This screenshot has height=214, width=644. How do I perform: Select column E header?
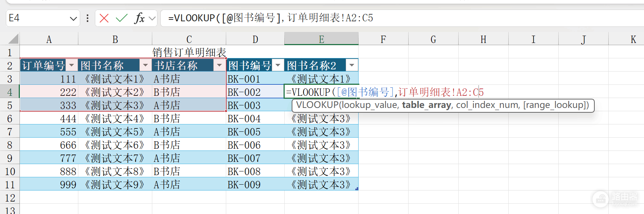pos(321,39)
